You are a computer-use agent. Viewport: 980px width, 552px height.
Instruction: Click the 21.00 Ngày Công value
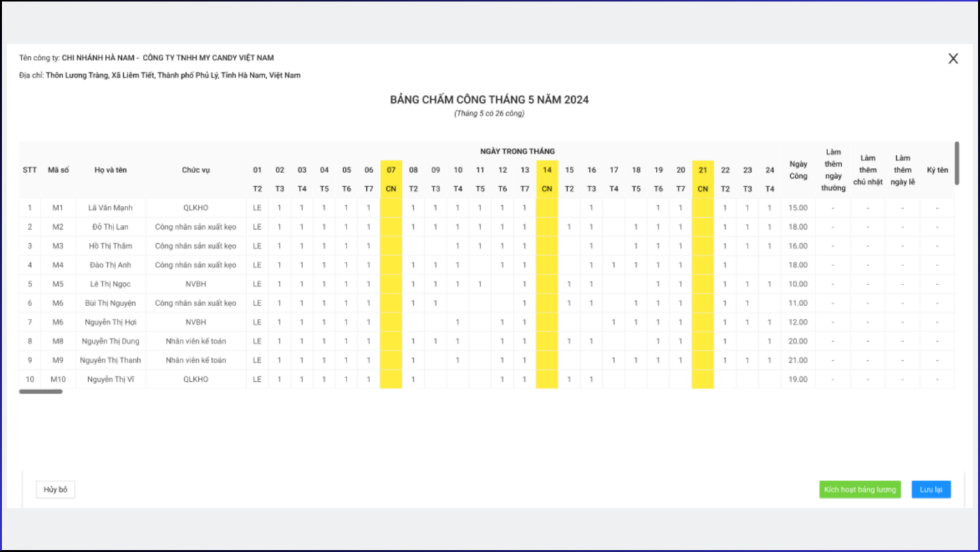[x=798, y=360]
